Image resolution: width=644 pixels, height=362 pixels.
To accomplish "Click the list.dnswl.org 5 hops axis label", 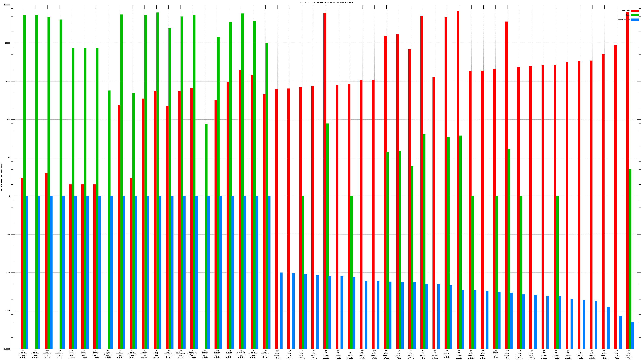I will tap(471, 355).
